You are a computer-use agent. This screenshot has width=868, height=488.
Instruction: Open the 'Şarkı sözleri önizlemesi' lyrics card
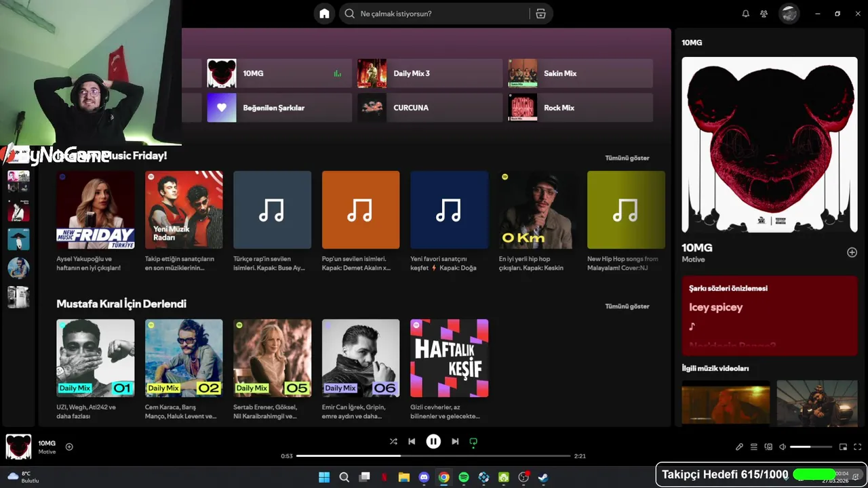(770, 316)
